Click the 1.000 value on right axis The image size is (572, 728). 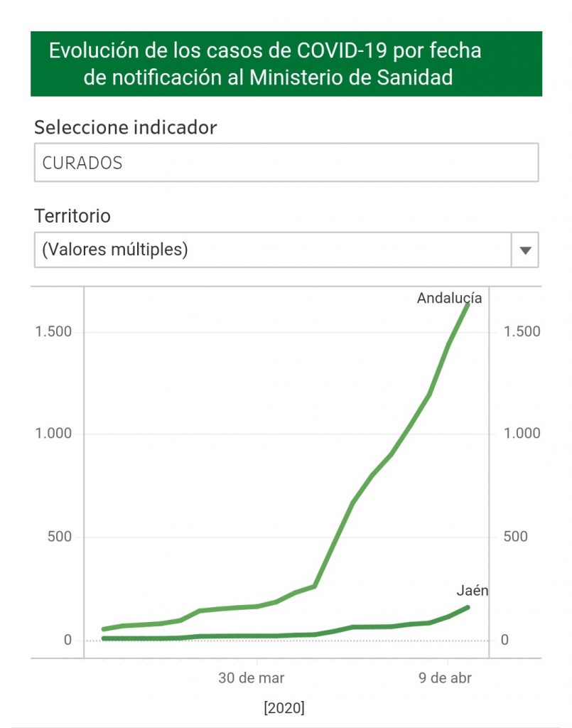[522, 434]
